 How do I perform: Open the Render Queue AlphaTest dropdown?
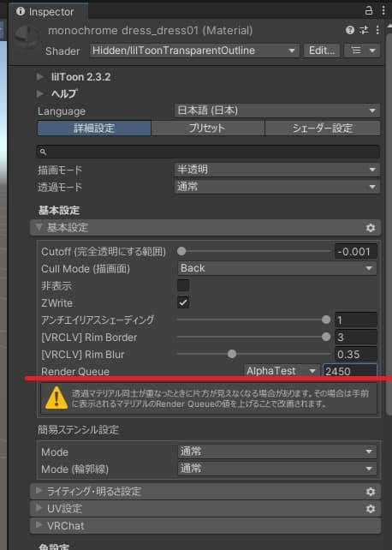tap(282, 371)
